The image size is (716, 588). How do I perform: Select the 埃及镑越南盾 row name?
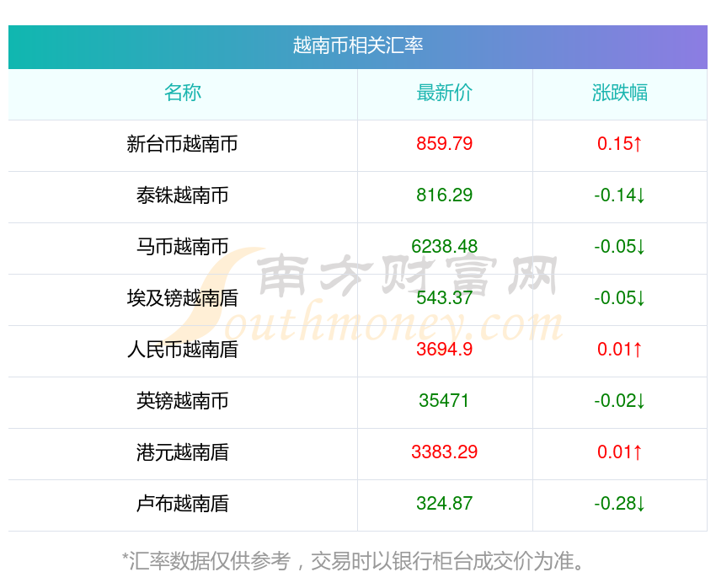click(x=183, y=298)
